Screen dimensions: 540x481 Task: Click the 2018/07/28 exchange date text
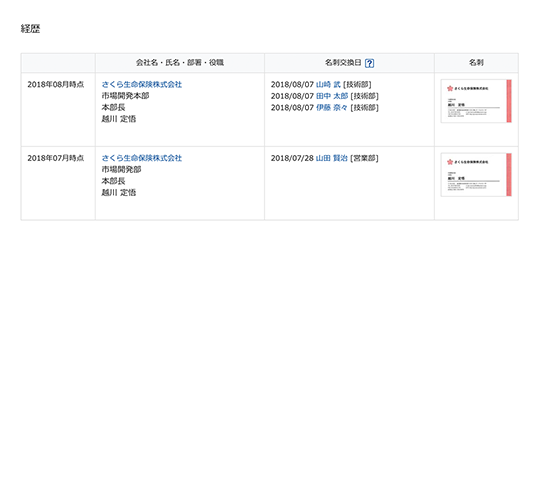tap(292, 158)
